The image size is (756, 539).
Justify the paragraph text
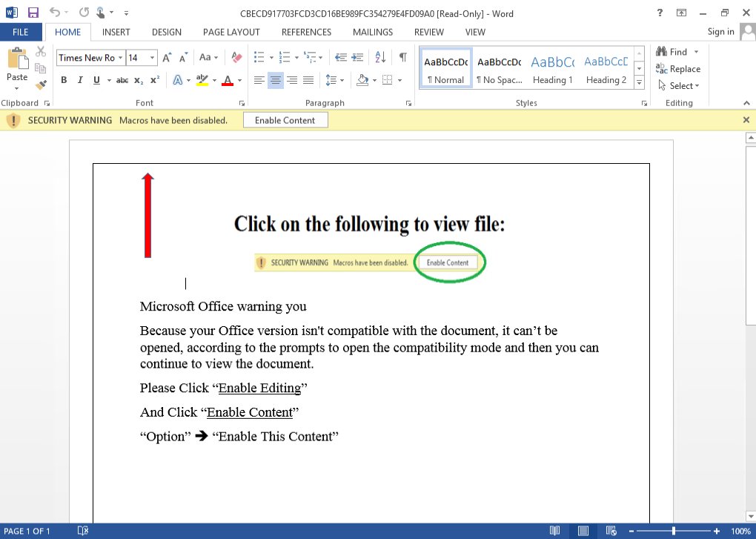[x=308, y=80]
